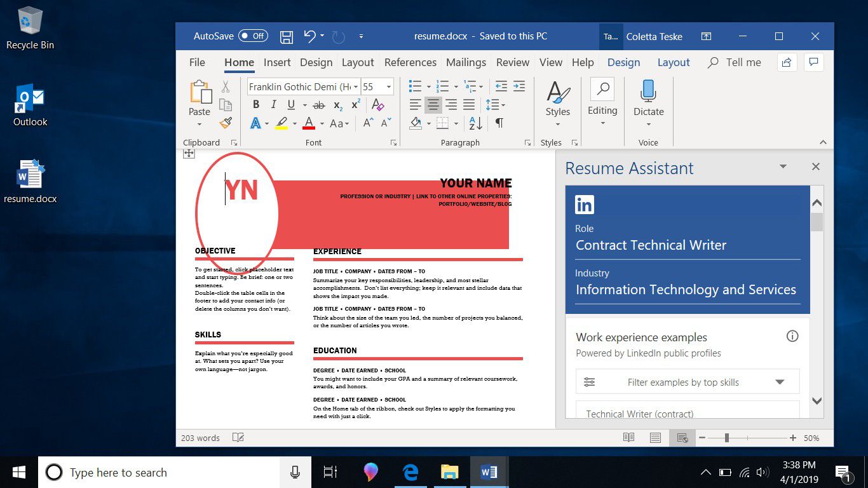Click the Undo arrow in title bar

click(309, 36)
